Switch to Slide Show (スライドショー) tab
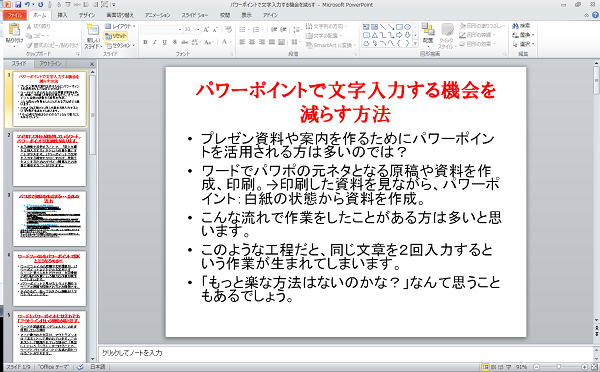Screen dimensions: 600x372 pyautogui.click(x=195, y=15)
